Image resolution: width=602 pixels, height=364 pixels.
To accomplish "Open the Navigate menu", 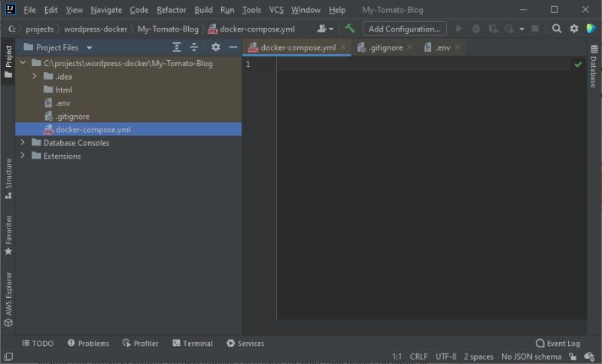I will (x=106, y=10).
